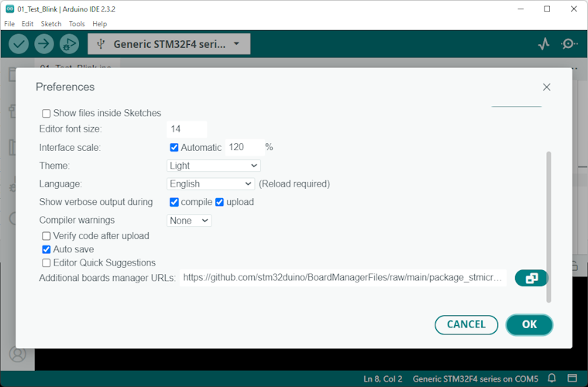The height and width of the screenshot is (387, 588).
Task: Click the Preferences dialog vertical scrollbar
Action: [x=548, y=227]
